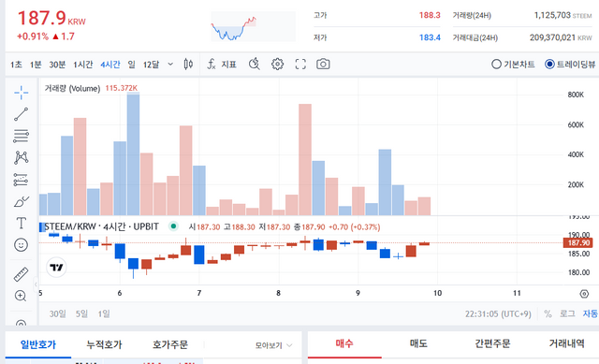Click the green market status dot

(x=173, y=226)
